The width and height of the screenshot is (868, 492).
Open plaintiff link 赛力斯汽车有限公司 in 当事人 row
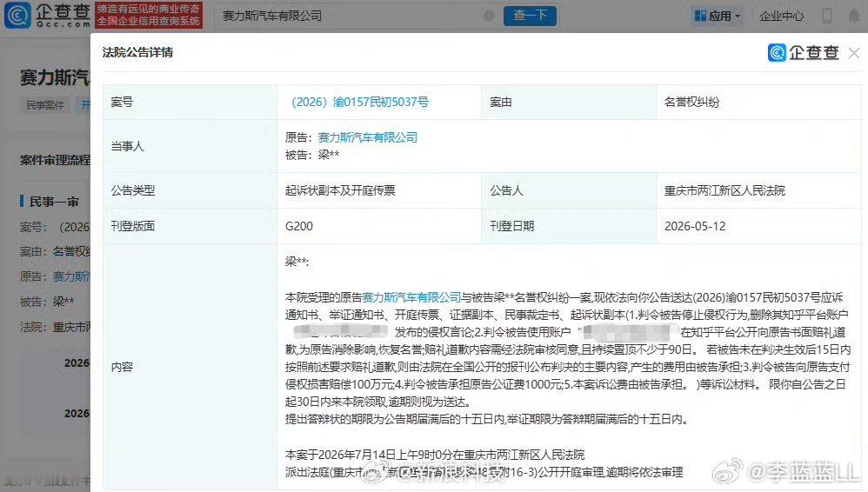coord(368,137)
